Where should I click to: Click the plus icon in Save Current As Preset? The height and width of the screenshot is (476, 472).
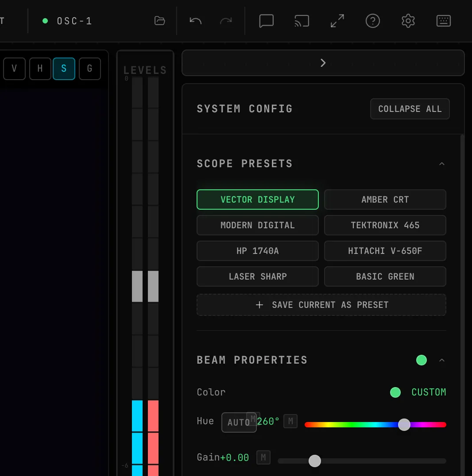[259, 305]
